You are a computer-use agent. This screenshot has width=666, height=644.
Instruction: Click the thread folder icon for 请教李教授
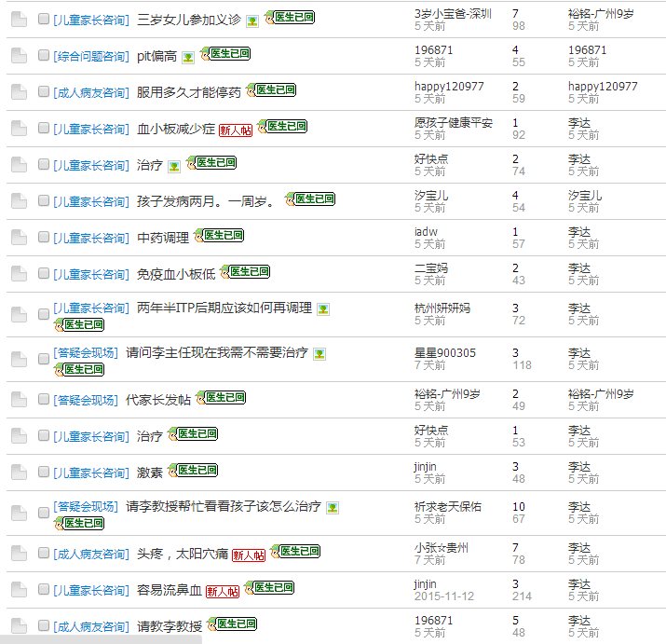pos(20,626)
